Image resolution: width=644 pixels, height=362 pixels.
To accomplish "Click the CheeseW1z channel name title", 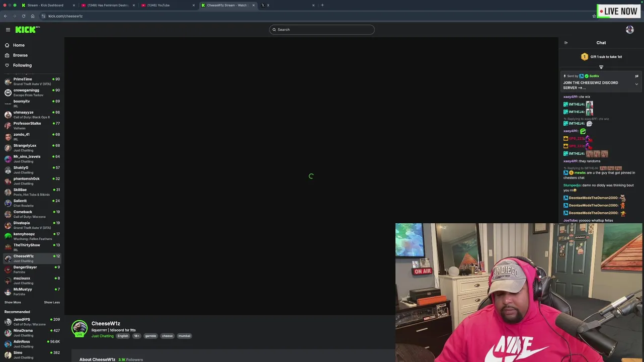I will [x=106, y=323].
